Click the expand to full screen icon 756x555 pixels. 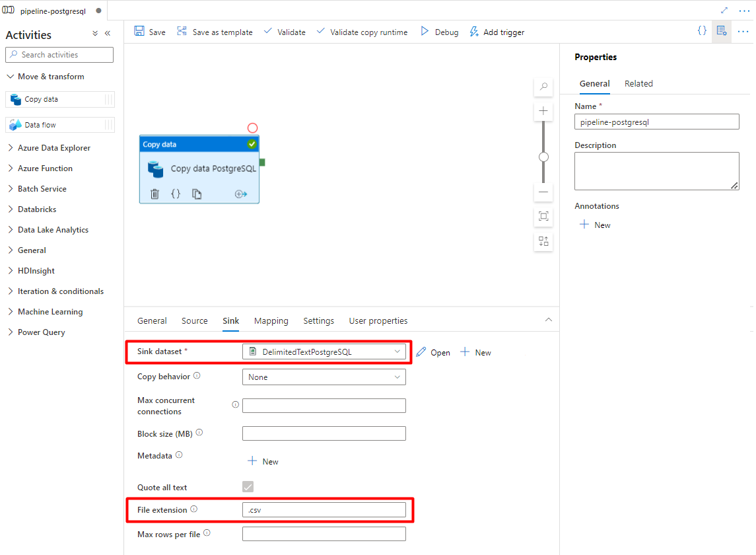tap(724, 10)
